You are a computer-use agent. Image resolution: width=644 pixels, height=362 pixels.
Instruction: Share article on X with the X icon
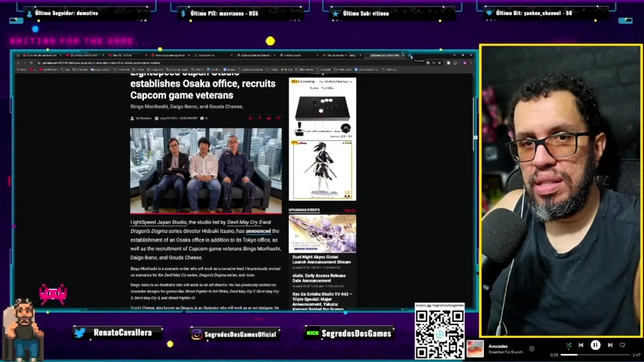point(250,118)
